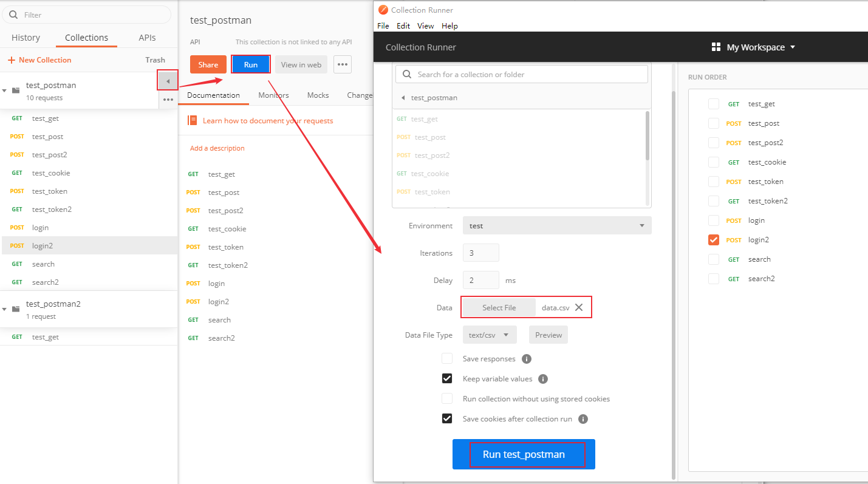Click the filter search magnifier icon
The image size is (868, 484).
(x=13, y=15)
